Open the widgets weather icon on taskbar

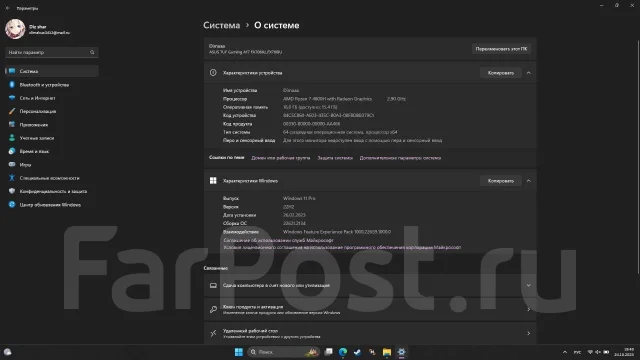[x=8, y=352]
